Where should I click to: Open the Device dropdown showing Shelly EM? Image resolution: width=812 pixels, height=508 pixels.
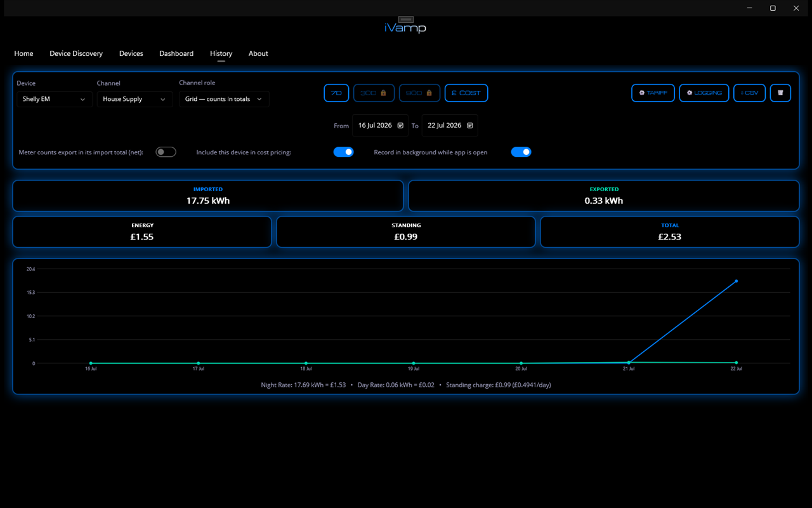[x=55, y=99]
